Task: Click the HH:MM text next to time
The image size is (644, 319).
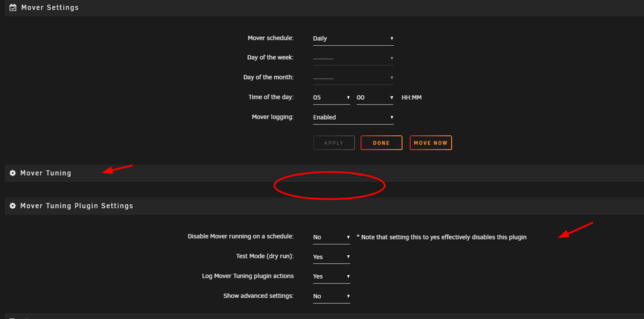Action: (412, 98)
